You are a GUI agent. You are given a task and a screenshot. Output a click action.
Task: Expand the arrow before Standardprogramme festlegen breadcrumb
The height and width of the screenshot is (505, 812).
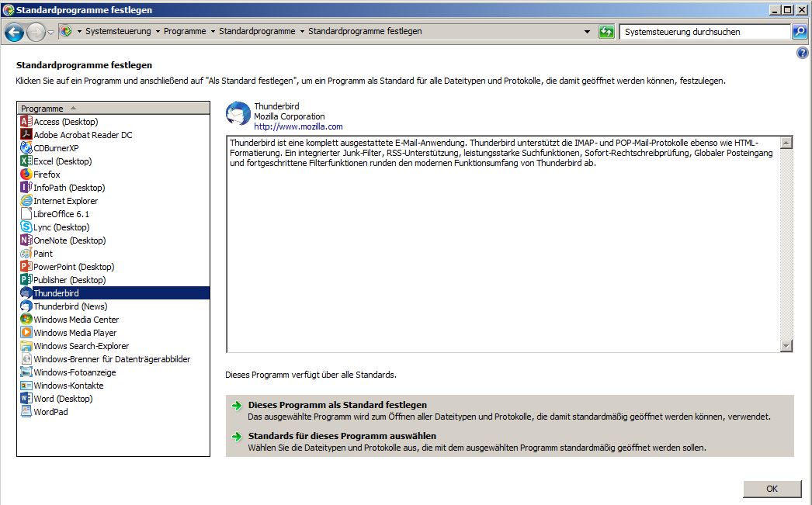coord(303,32)
